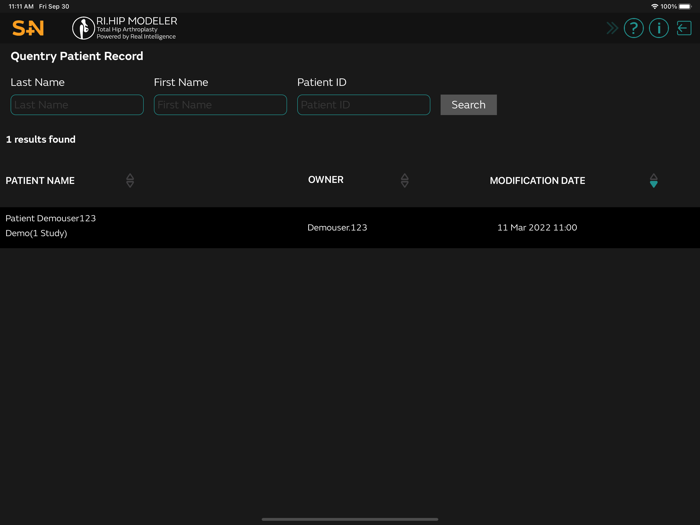Select the Demo(1 Study) text
This screenshot has height=525, width=700.
click(x=36, y=233)
